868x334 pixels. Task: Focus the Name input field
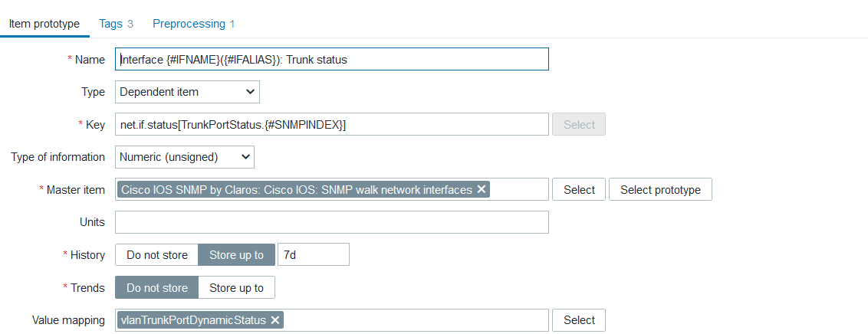332,60
